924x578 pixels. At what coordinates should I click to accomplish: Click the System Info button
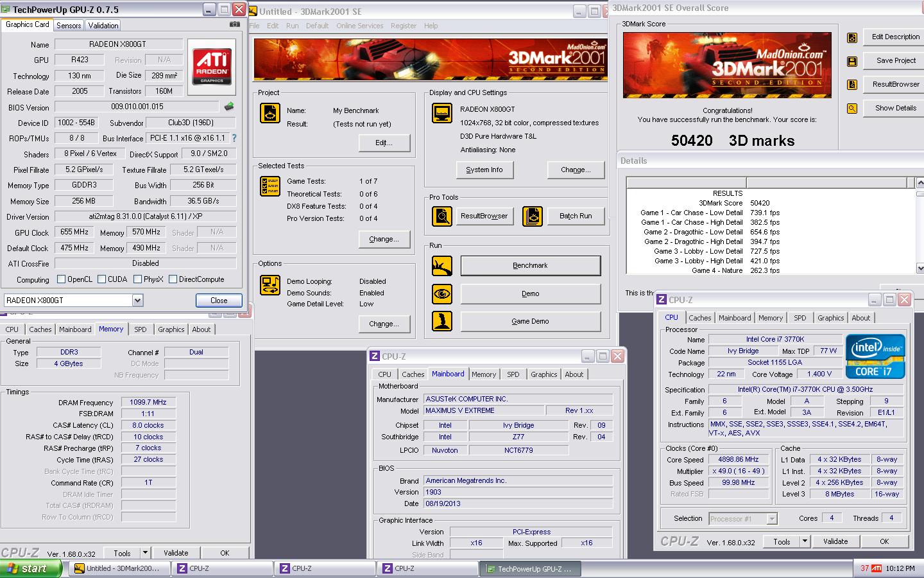click(x=484, y=170)
